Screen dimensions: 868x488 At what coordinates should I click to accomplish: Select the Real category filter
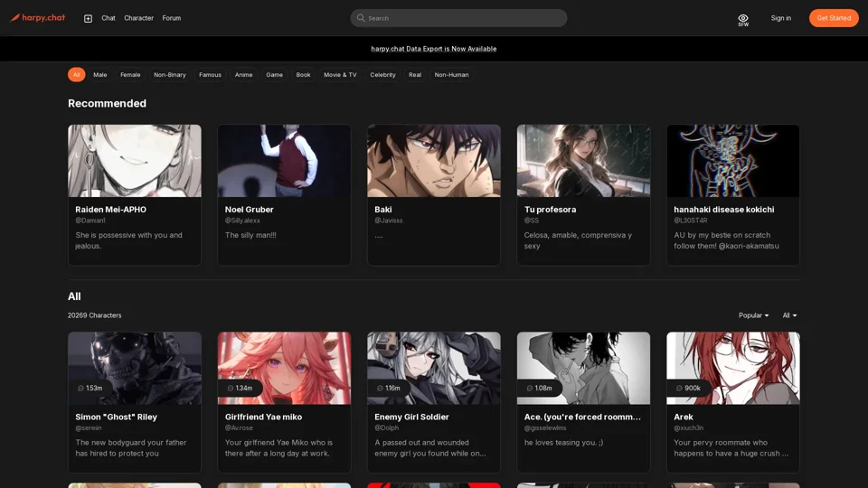pos(415,75)
